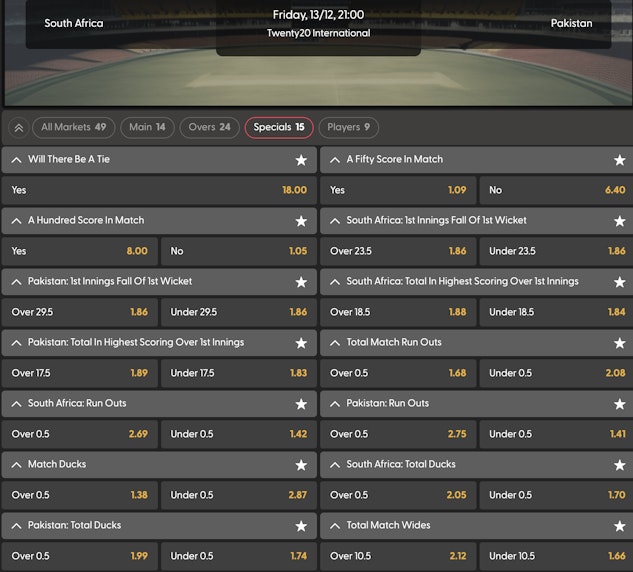The height and width of the screenshot is (572, 633).
Task: Collapse the South Africa: Run Outs section
Action: pyautogui.click(x=16, y=404)
